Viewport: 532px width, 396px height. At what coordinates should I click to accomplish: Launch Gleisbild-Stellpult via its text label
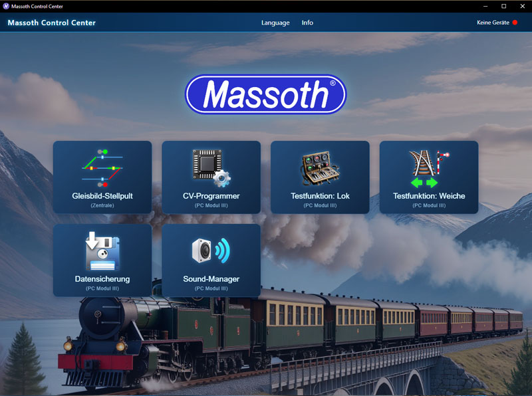pyautogui.click(x=102, y=196)
